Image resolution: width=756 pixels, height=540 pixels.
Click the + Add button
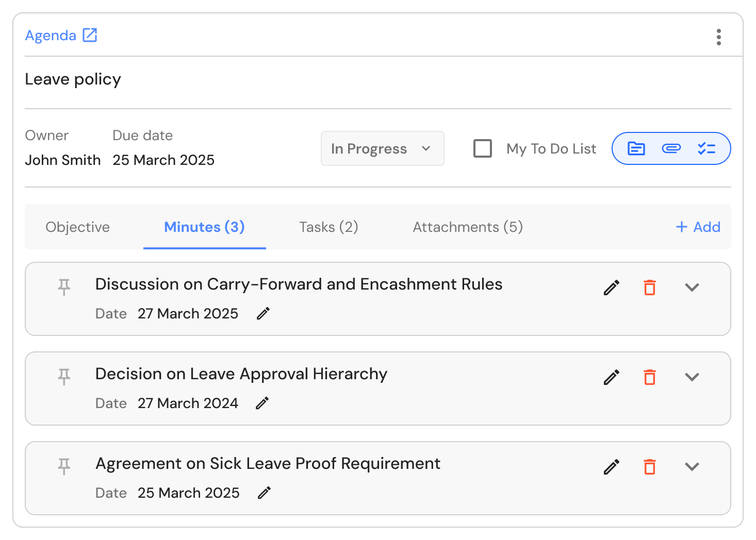[x=698, y=227]
